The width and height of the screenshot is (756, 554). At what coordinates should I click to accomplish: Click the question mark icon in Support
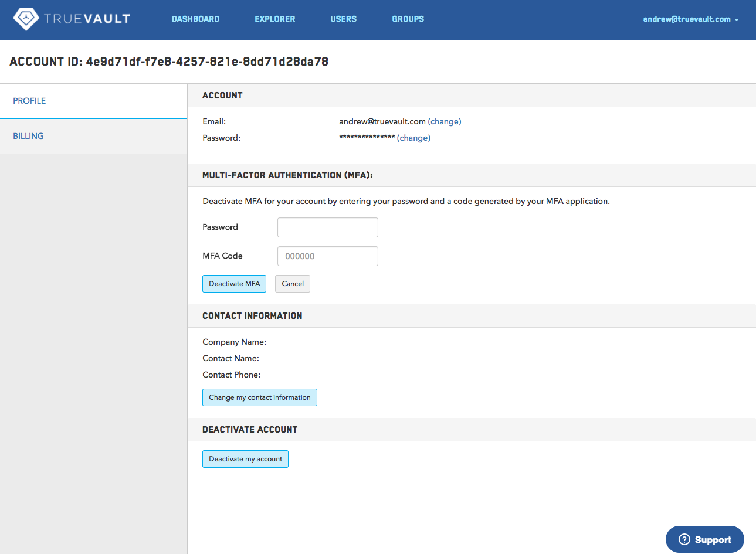(x=684, y=539)
